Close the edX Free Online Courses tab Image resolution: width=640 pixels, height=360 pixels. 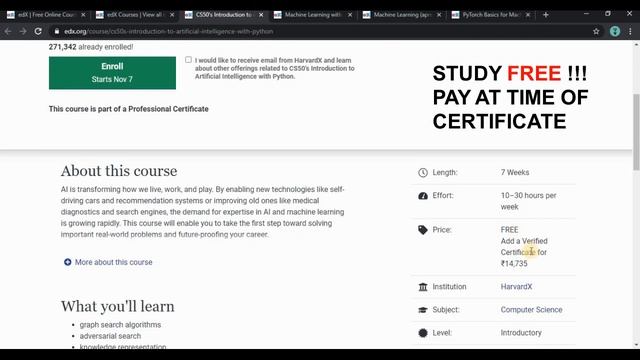click(83, 15)
